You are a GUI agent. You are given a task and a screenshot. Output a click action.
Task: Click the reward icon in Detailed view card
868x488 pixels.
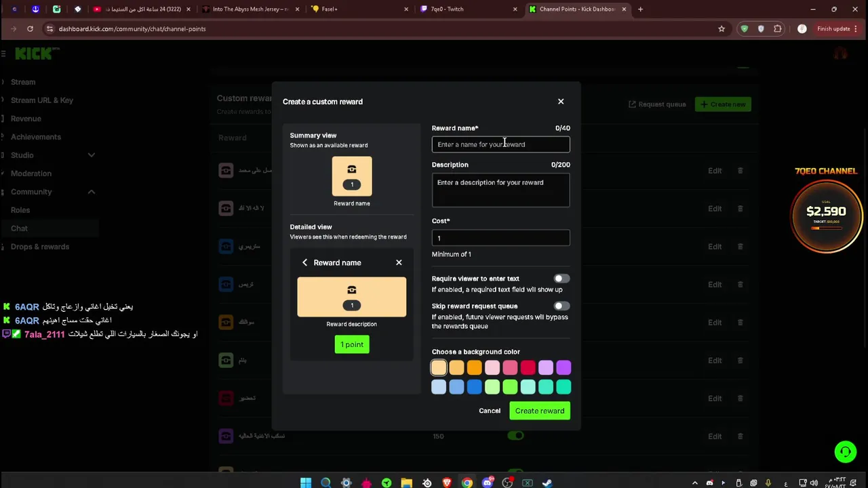[352, 290]
